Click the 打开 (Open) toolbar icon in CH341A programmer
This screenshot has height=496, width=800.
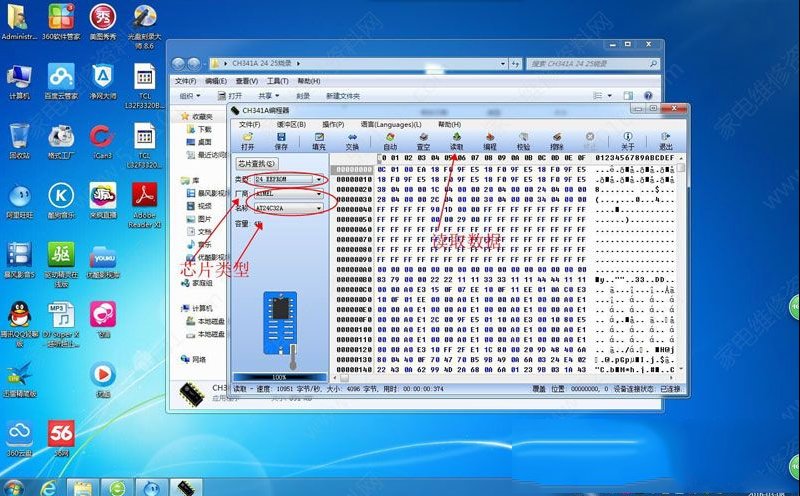pos(247,141)
